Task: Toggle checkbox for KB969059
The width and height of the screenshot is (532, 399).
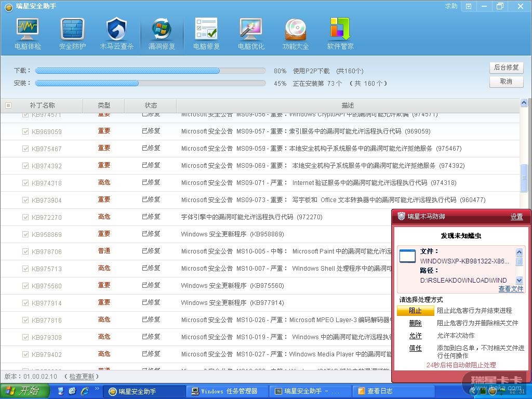Action: coord(25,131)
